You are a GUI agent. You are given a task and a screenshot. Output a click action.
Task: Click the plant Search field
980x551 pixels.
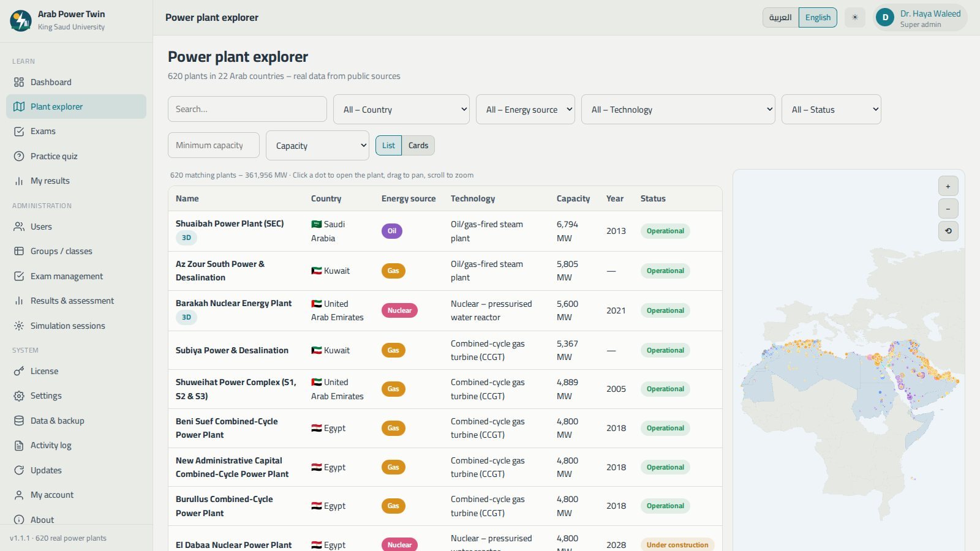247,109
